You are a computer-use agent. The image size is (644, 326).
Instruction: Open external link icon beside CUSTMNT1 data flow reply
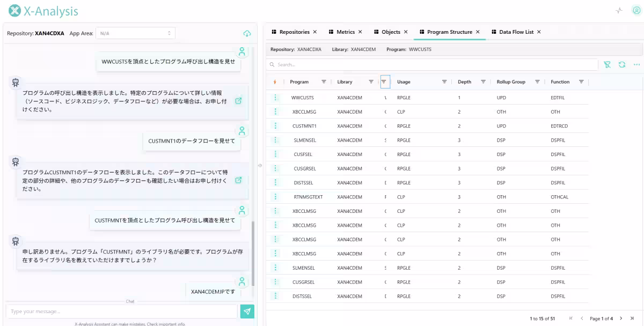pos(238,180)
